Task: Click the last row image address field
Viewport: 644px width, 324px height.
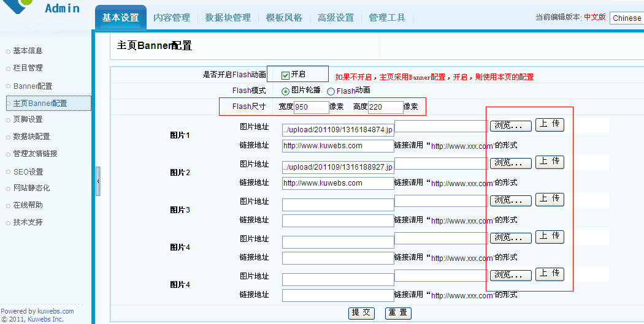Action: click(x=338, y=279)
